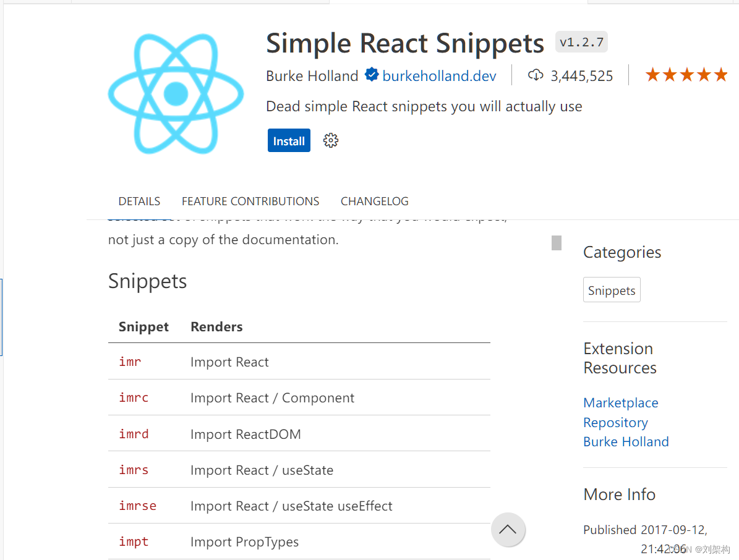The width and height of the screenshot is (739, 560).
Task: Open the Burke Holland resource link
Action: point(626,442)
